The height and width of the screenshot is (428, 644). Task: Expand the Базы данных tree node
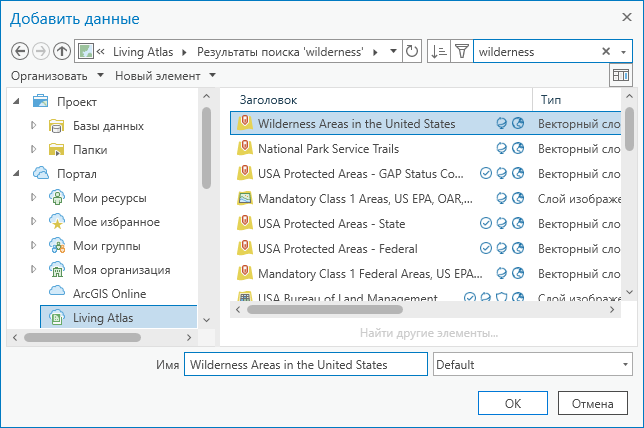click(33, 126)
